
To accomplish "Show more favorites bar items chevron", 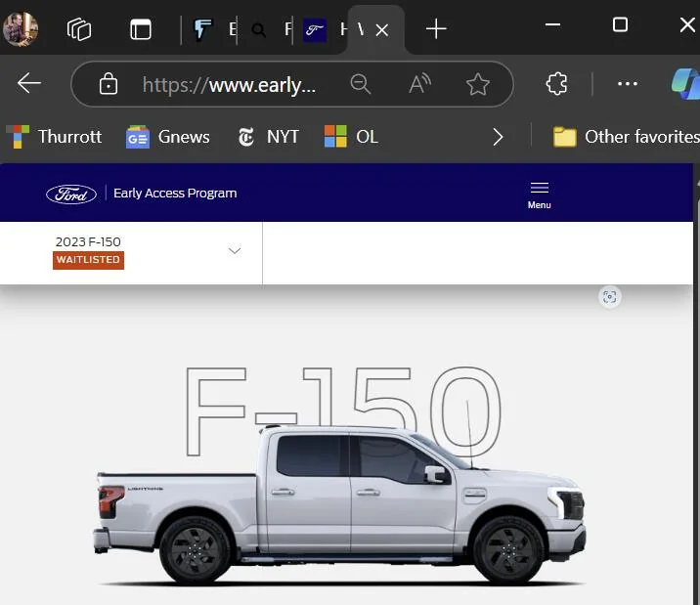I will tap(499, 137).
